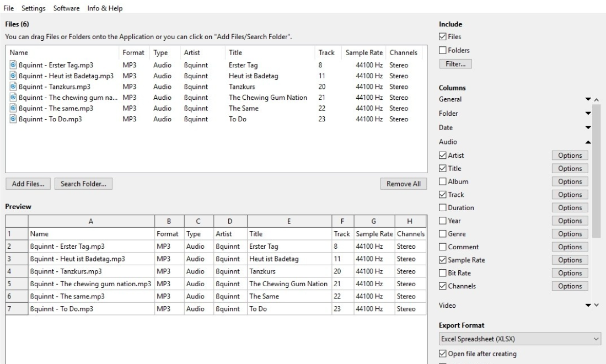The height and width of the screenshot is (364, 606).
Task: Click the file icon of The chewing gum na... row
Action: click(13, 98)
